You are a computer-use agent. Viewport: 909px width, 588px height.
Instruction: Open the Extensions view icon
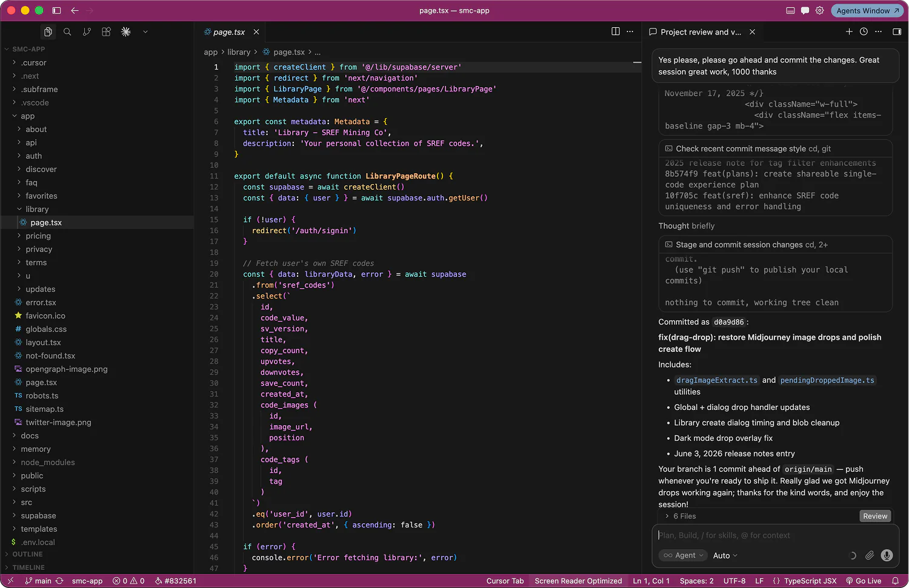(106, 31)
